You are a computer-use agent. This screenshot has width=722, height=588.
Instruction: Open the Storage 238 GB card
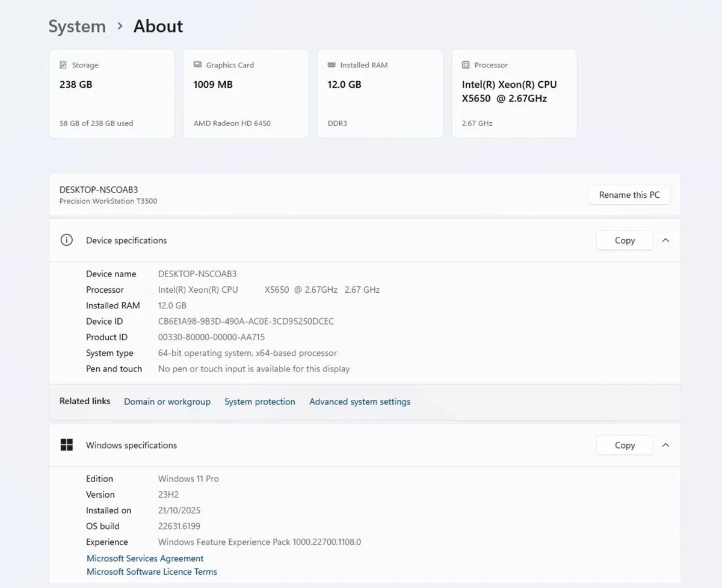[112, 94]
